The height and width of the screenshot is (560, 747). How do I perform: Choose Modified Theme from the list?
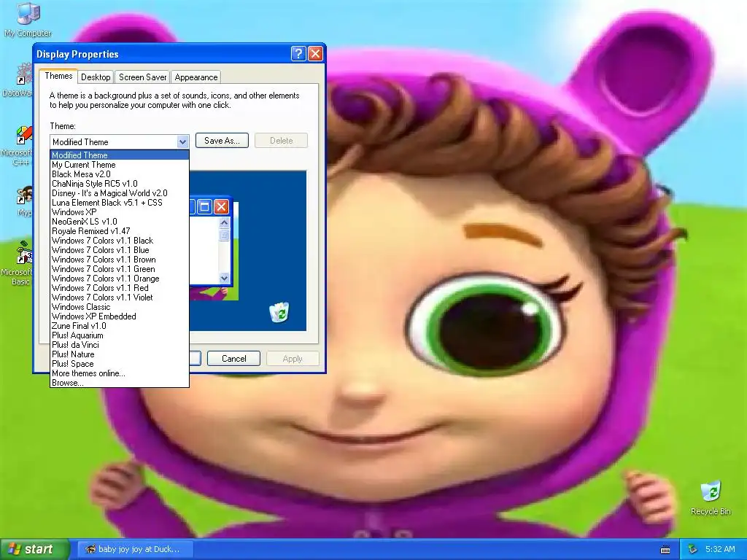pos(120,155)
